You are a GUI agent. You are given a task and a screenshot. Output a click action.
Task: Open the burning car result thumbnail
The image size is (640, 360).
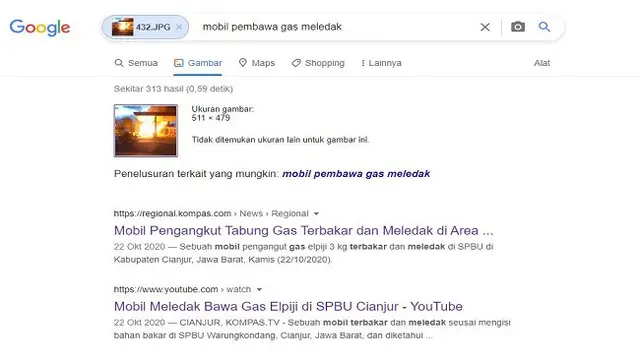click(x=146, y=131)
